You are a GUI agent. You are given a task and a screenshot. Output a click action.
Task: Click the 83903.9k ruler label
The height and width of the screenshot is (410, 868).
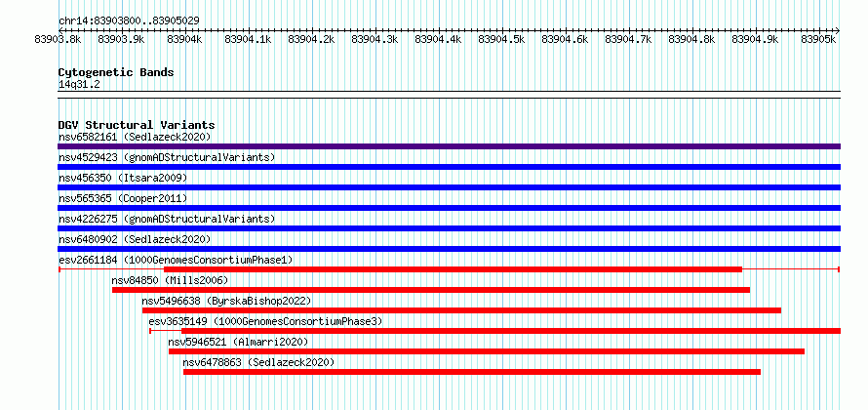[121, 40]
